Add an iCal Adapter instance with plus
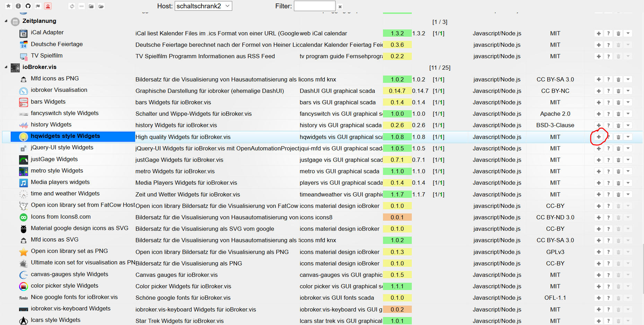Viewport: 644px width, 325px height. coord(599,34)
